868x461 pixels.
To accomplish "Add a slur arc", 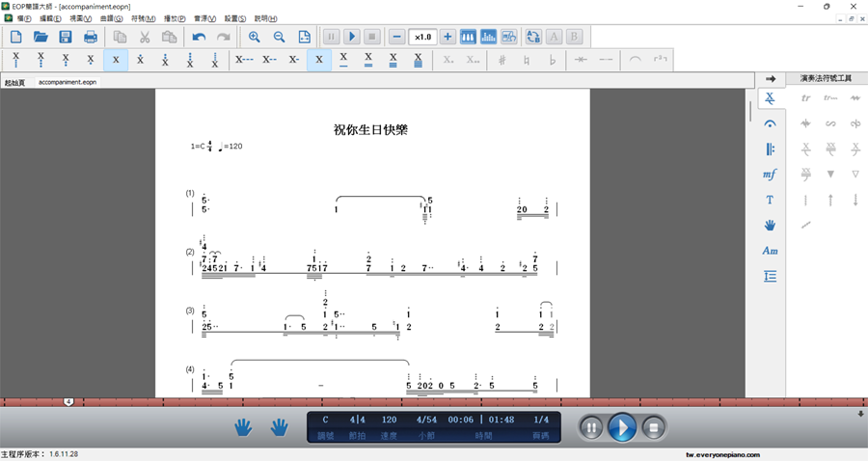I will [x=635, y=60].
